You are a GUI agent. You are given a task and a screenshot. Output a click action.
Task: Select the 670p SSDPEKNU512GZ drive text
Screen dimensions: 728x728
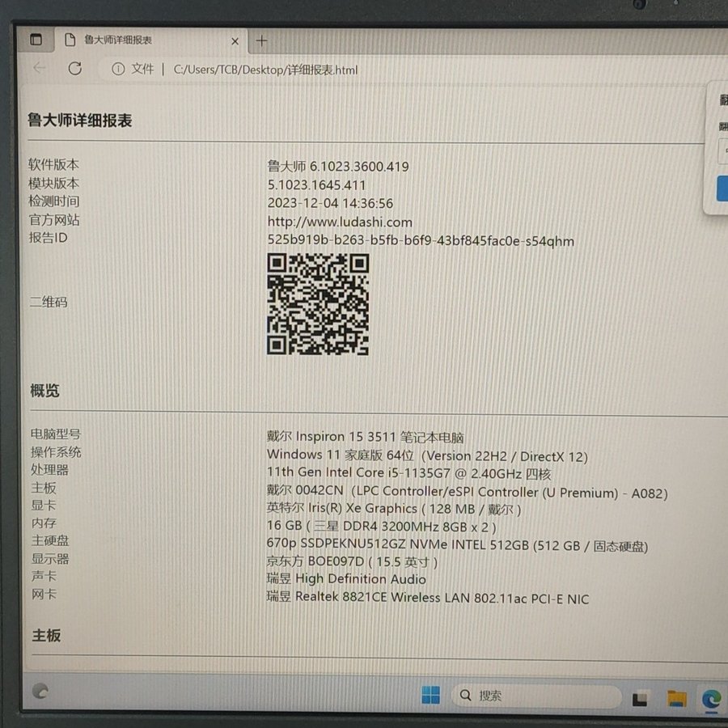(x=457, y=544)
